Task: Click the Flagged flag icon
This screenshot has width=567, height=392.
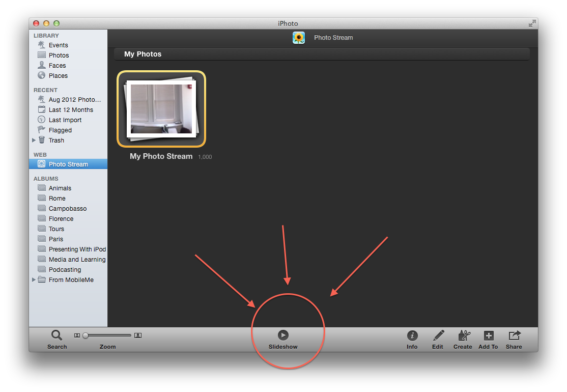Action: click(42, 130)
